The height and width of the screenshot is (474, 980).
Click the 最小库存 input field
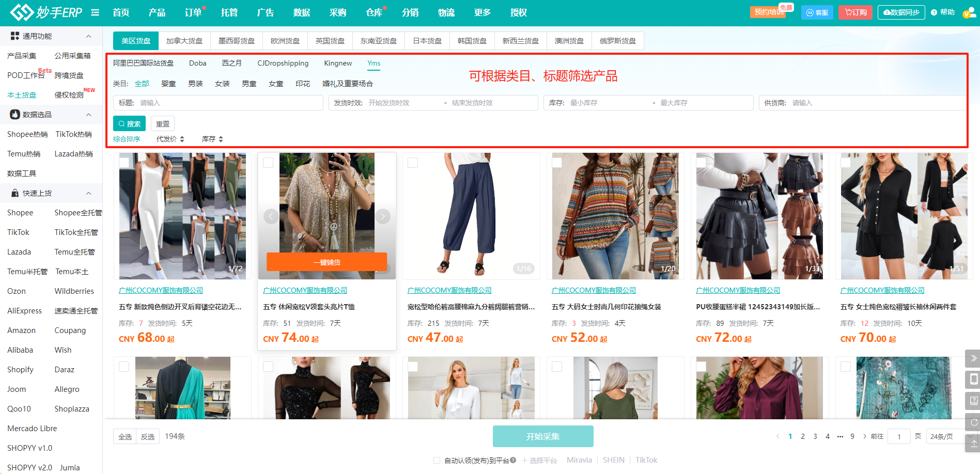(x=609, y=103)
